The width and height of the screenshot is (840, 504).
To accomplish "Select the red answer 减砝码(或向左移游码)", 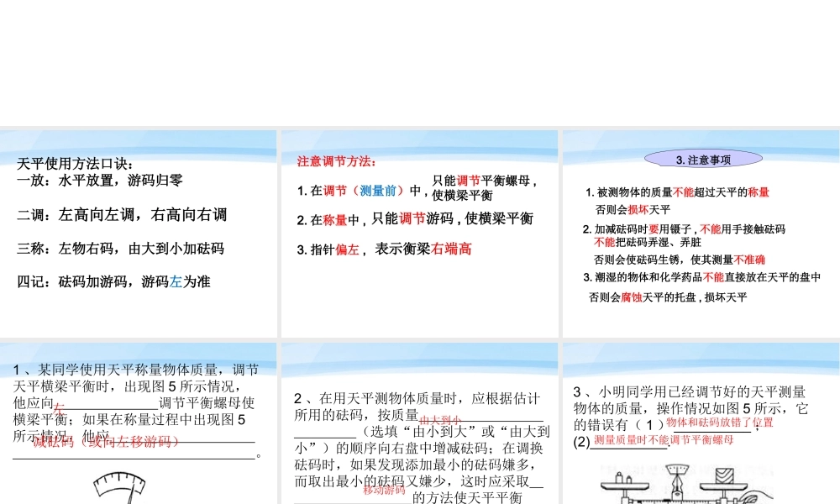I will click(106, 442).
